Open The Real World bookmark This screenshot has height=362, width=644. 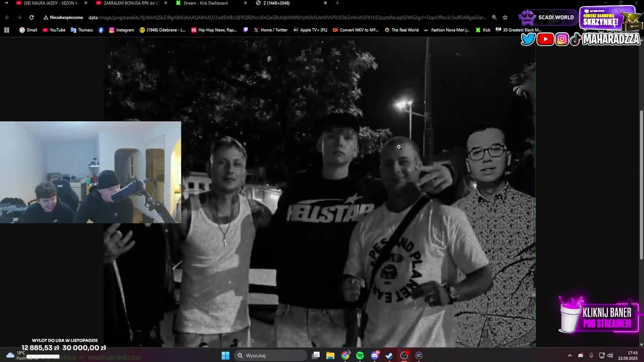(x=401, y=30)
